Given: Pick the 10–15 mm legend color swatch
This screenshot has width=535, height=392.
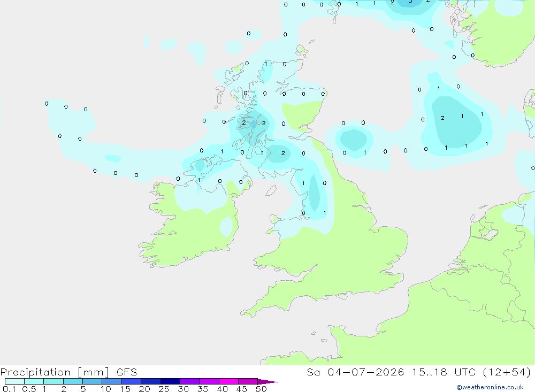Looking at the screenshot, I should point(112,381).
